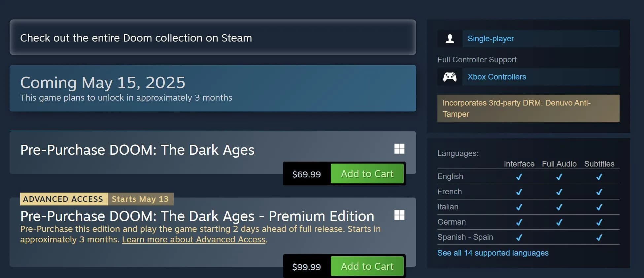Add Premium Edition to cart

click(x=367, y=266)
